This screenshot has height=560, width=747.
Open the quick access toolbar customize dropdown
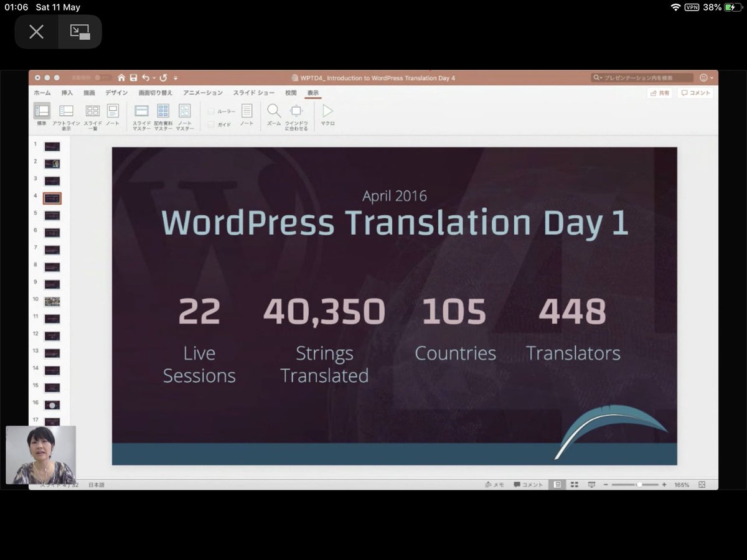coord(176,78)
